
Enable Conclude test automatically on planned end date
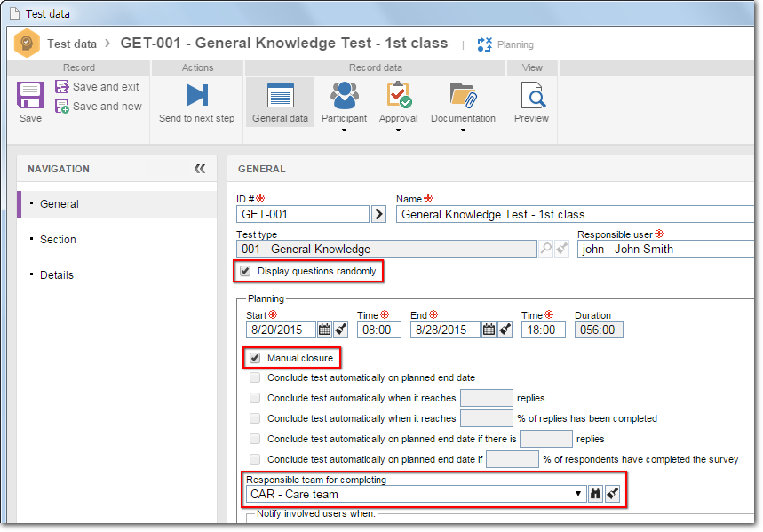point(255,377)
